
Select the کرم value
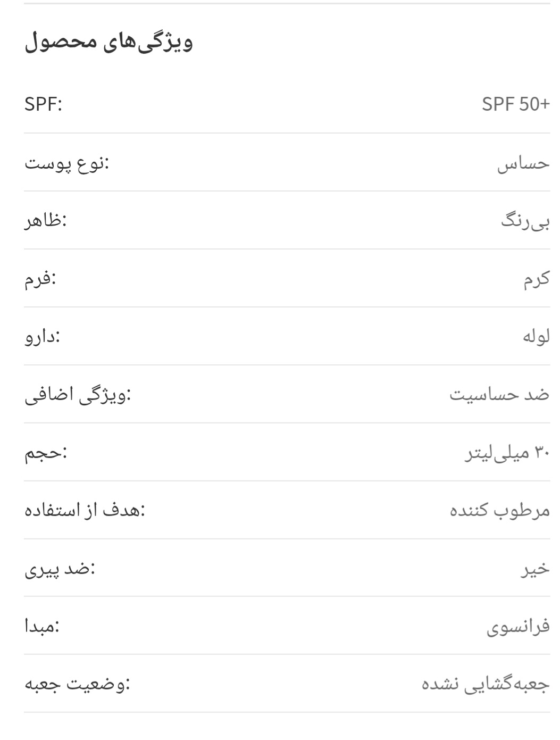[536, 279]
